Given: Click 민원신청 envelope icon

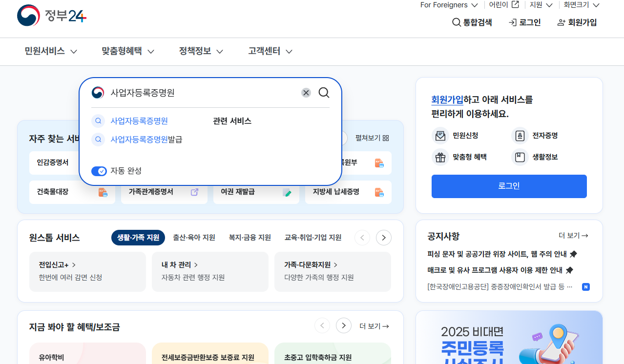Looking at the screenshot, I should tap(440, 135).
